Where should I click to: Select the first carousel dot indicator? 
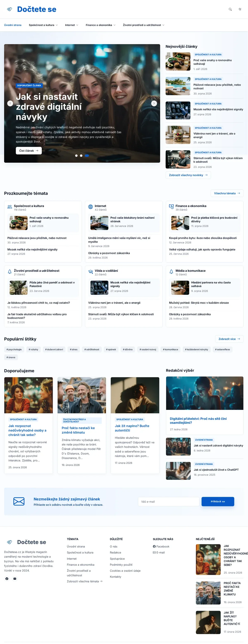point(76,155)
